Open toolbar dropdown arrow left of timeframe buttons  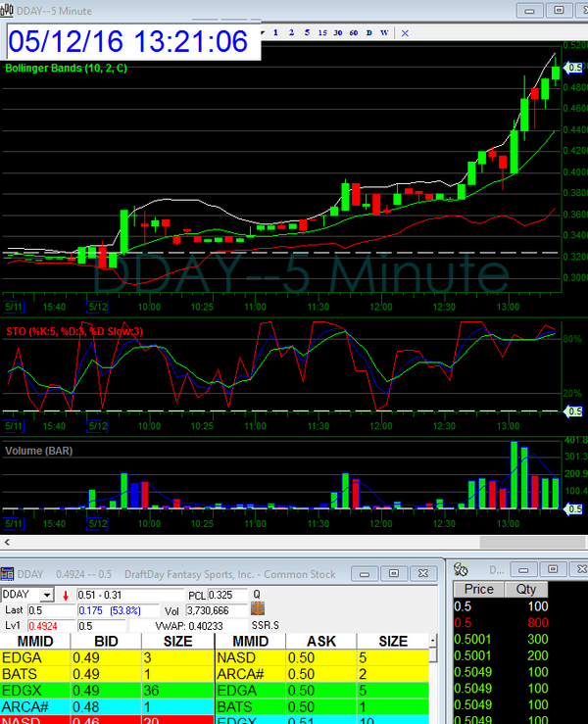263,32
